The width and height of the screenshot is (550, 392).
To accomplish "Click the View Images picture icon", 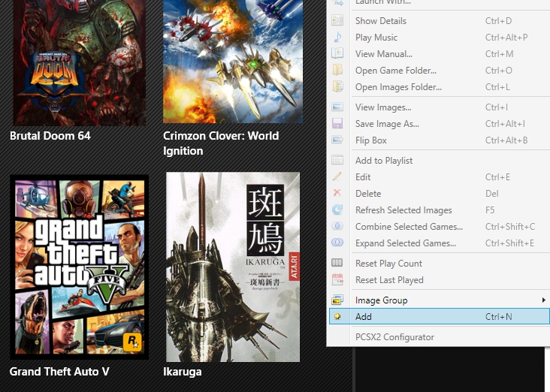I will pos(337,107).
